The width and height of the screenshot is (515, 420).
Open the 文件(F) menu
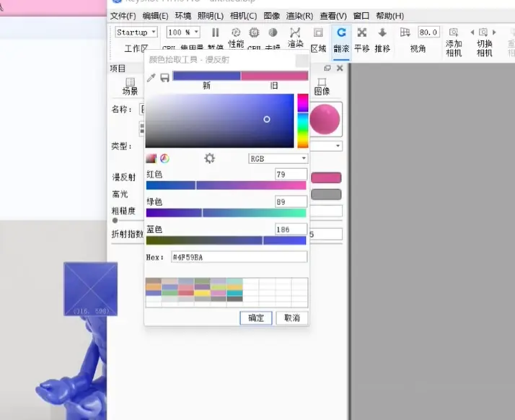click(123, 16)
